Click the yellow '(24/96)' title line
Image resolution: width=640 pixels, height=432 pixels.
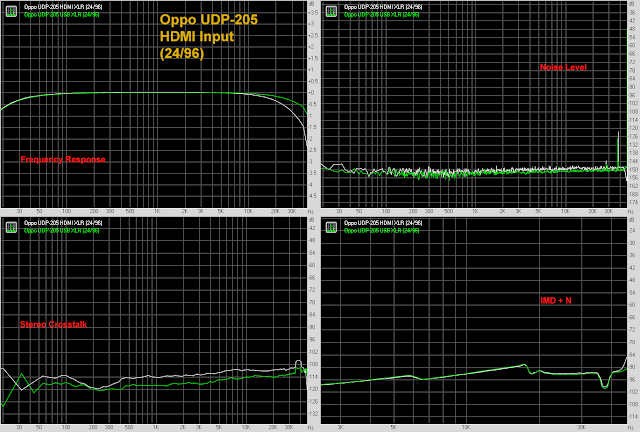(182, 53)
